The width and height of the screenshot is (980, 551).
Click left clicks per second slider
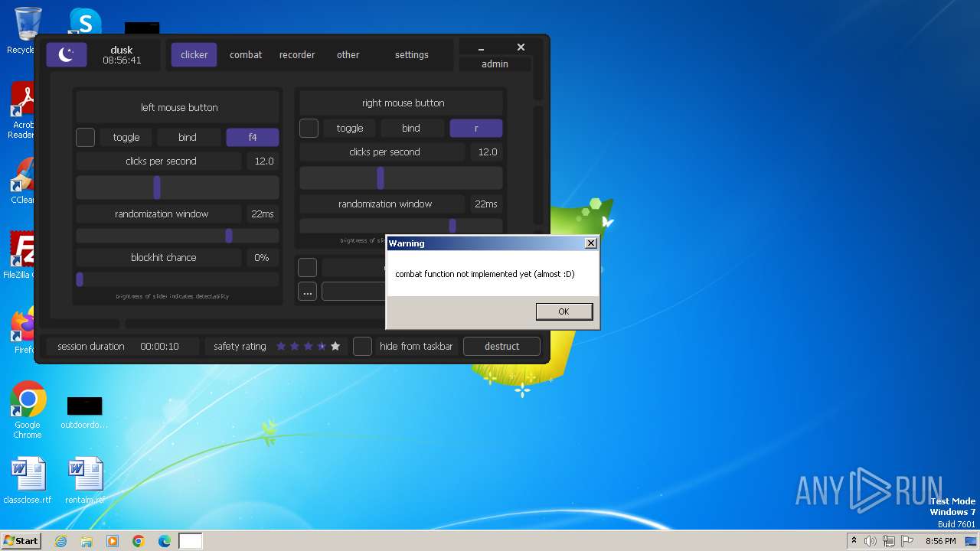click(178, 187)
